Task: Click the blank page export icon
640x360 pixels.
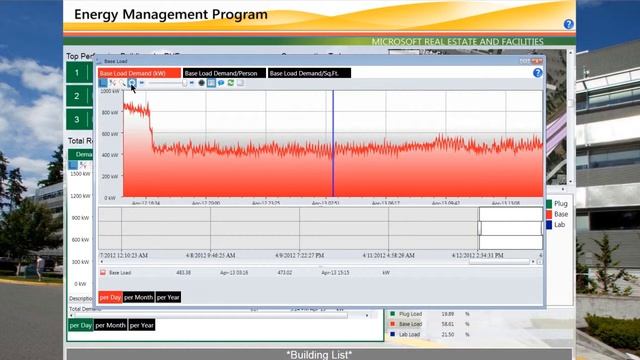Action: (240, 83)
